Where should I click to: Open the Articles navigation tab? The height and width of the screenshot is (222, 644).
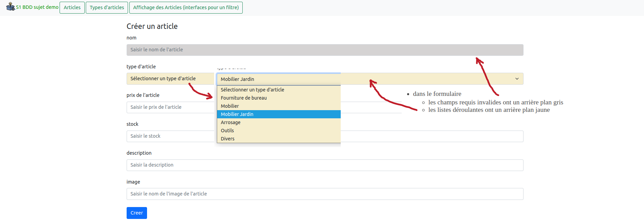point(72,7)
